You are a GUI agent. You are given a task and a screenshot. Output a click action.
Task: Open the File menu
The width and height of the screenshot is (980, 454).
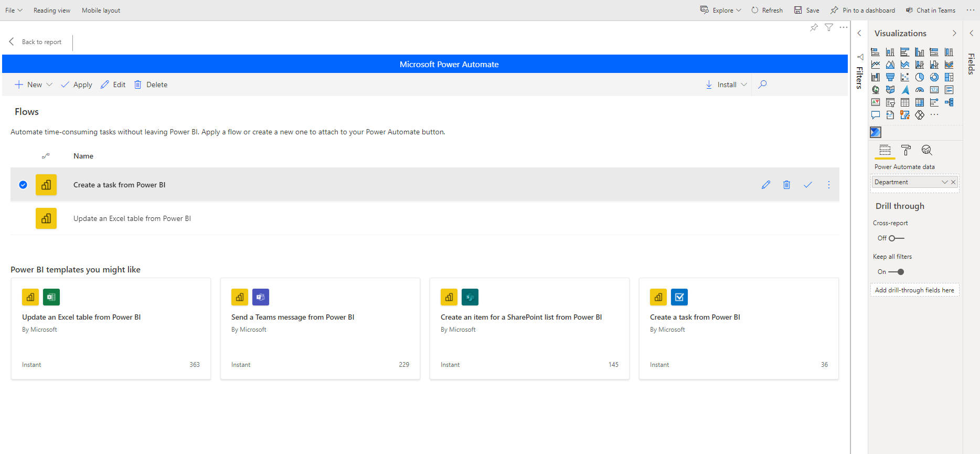[14, 10]
